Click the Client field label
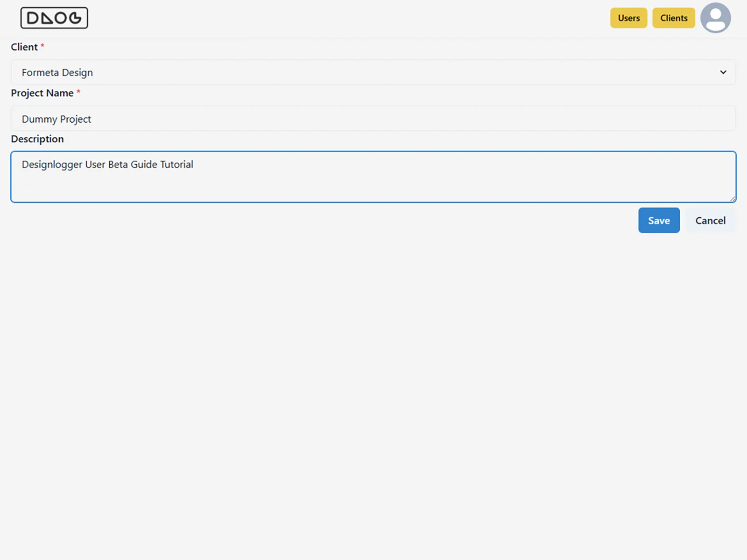747x560 pixels. (x=24, y=47)
